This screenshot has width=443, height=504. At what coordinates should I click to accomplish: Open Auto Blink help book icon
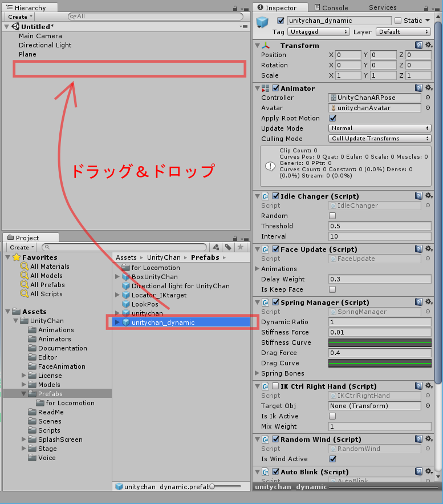point(418,471)
